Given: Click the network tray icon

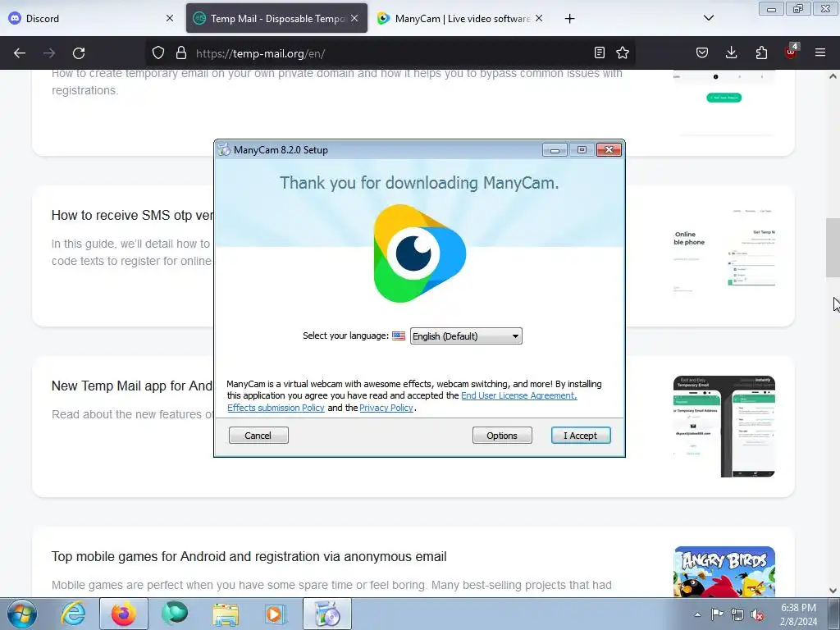Looking at the screenshot, I should point(737,615).
